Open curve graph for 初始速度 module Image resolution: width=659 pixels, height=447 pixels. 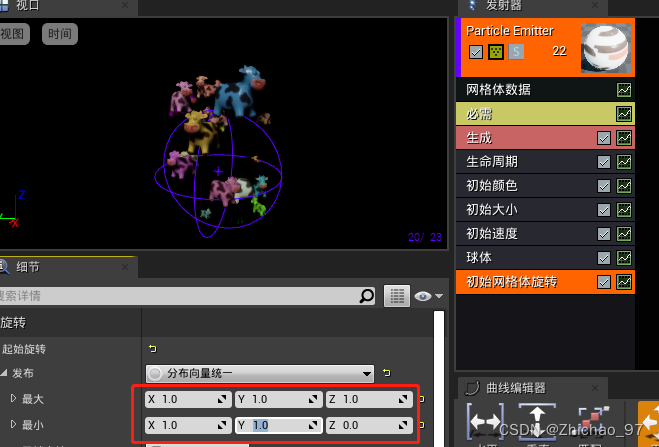[624, 234]
